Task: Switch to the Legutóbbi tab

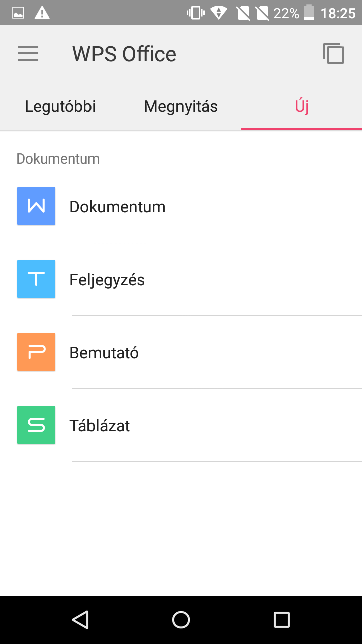Action: pyautogui.click(x=60, y=107)
